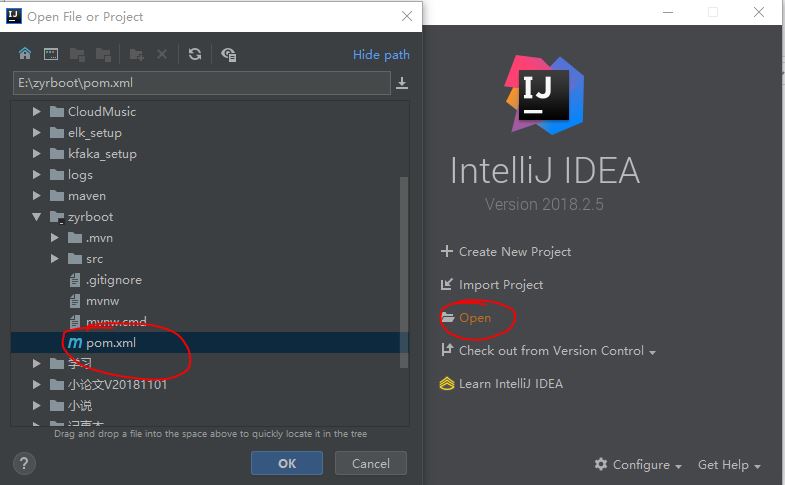Expand the 小说 folder

36,405
